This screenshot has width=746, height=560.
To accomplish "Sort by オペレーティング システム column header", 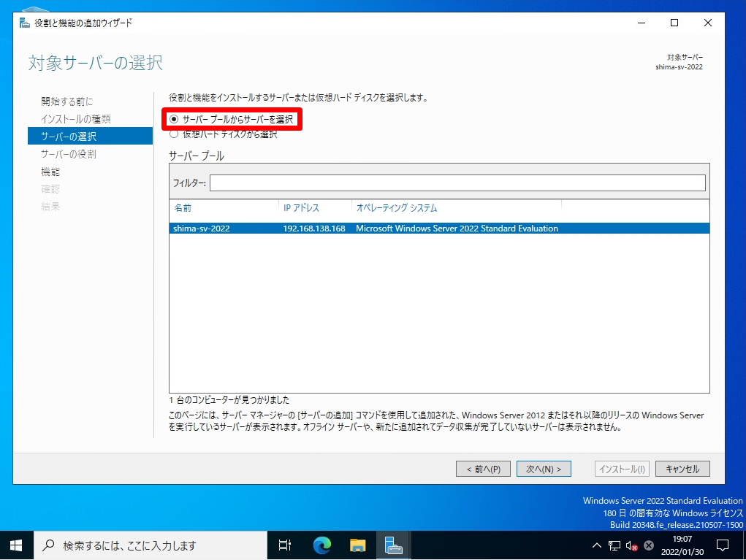I will coord(396,208).
